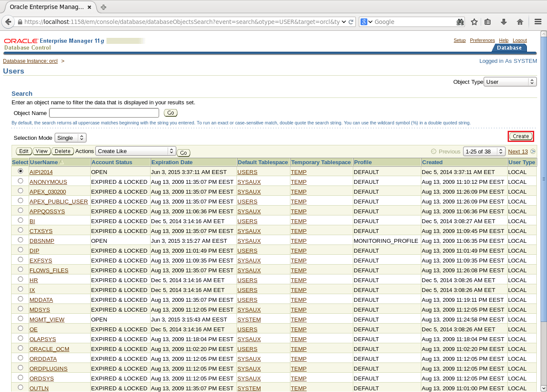This screenshot has width=547, height=392.
Task: Select the APEX_030200 radio button
Action: click(x=21, y=191)
